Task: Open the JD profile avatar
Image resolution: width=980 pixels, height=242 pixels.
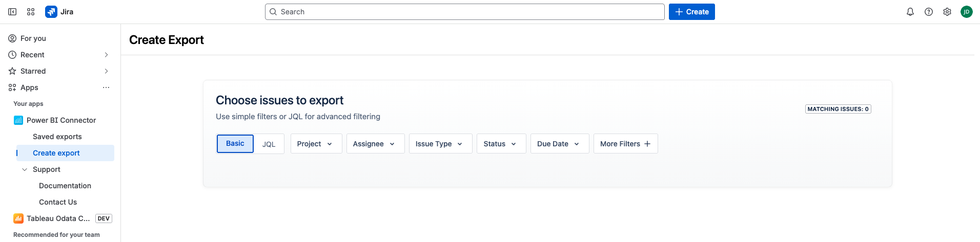Action: pos(967,12)
